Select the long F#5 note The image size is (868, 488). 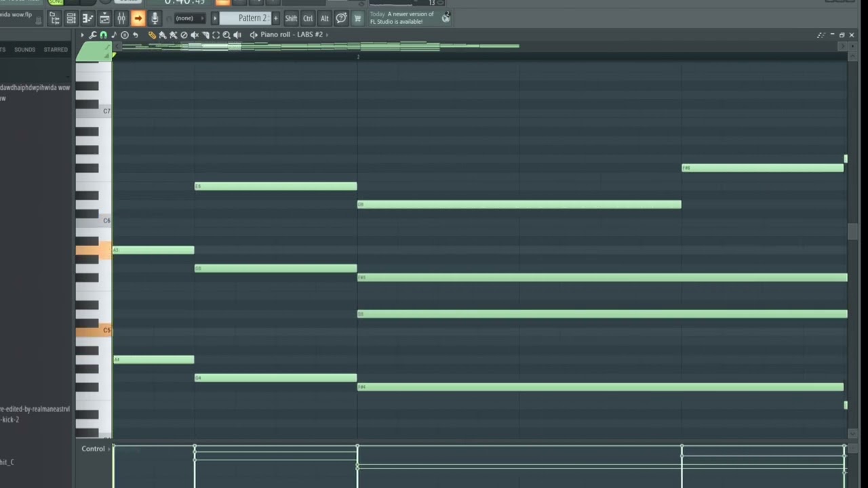click(x=602, y=277)
